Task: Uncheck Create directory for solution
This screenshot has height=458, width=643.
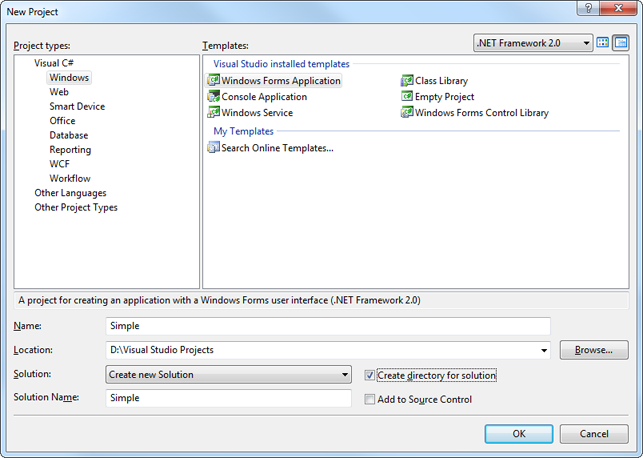Action: [x=370, y=376]
